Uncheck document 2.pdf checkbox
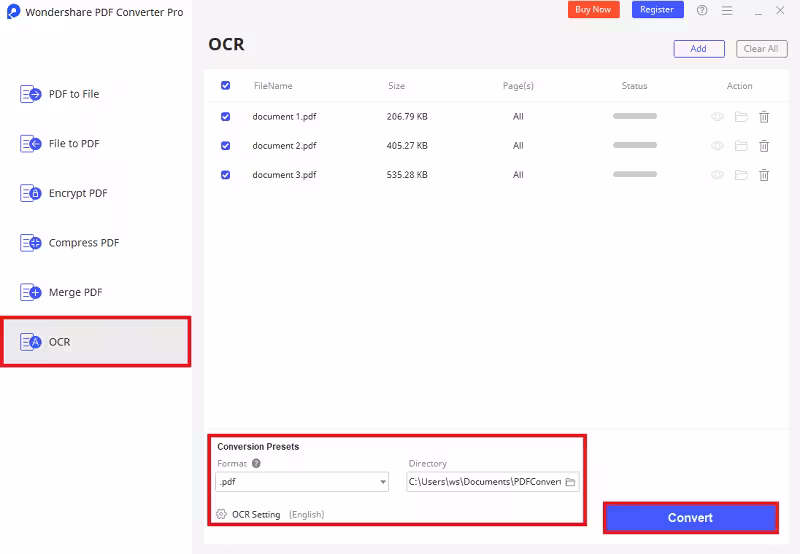The image size is (800, 554). (x=226, y=146)
